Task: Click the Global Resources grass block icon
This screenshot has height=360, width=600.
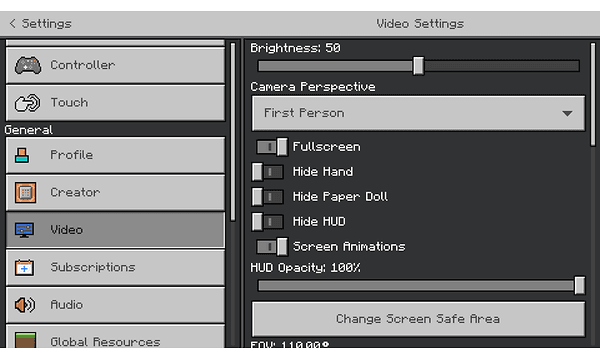Action: [26, 340]
